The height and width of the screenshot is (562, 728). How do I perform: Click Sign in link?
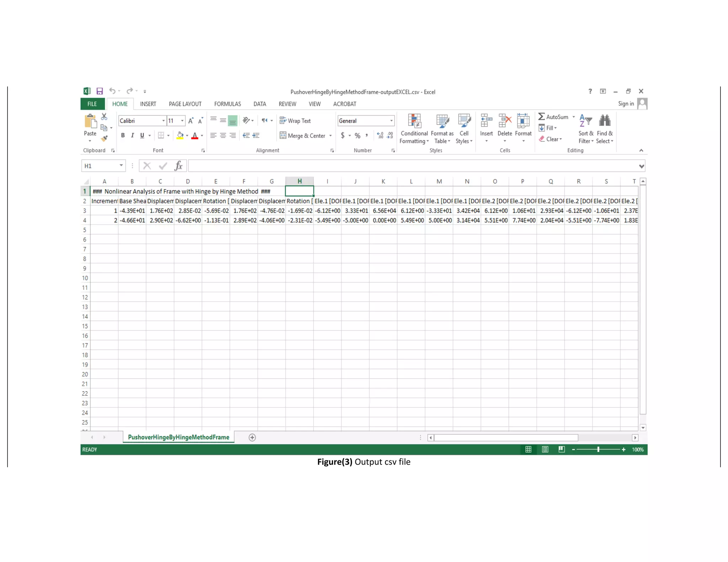pos(626,104)
